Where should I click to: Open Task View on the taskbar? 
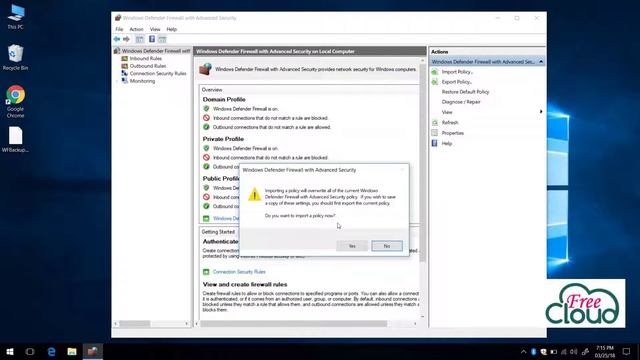pos(30,351)
